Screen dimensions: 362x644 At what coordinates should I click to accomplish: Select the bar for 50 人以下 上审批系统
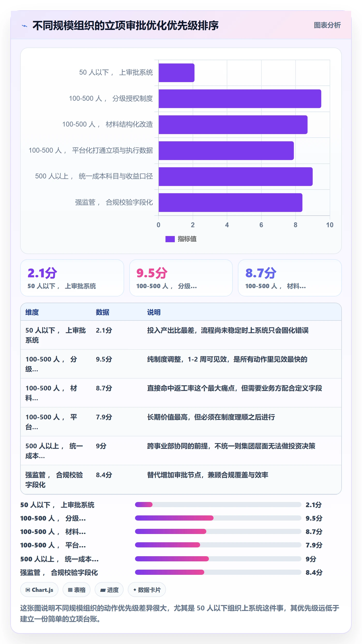coord(176,73)
